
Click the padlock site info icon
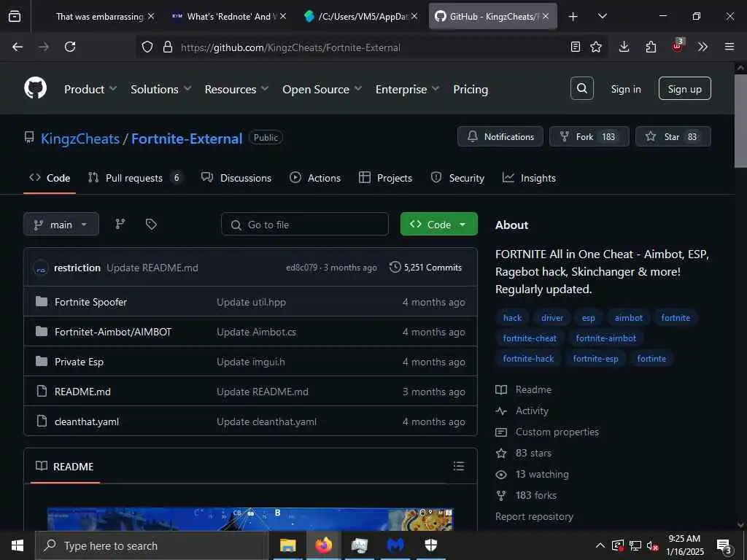click(x=167, y=47)
